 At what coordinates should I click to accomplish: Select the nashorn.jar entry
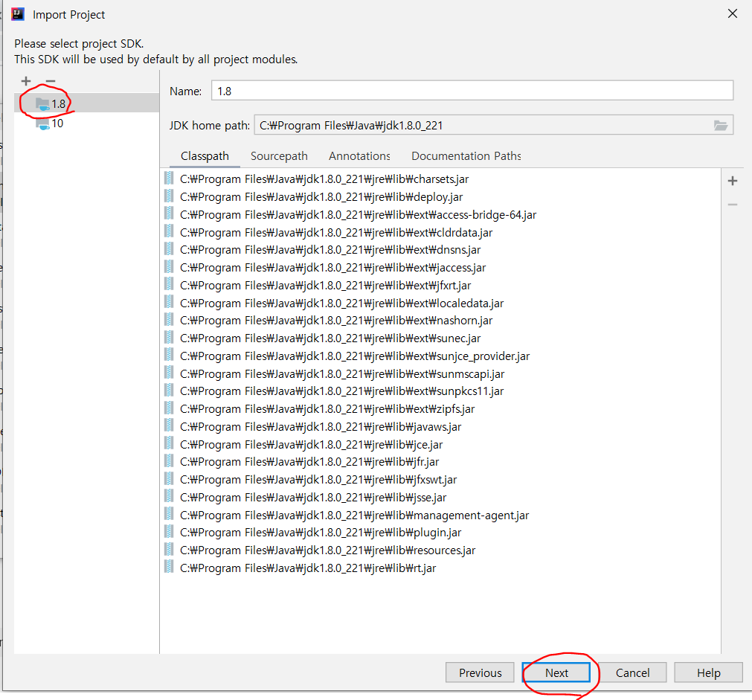[x=440, y=320]
